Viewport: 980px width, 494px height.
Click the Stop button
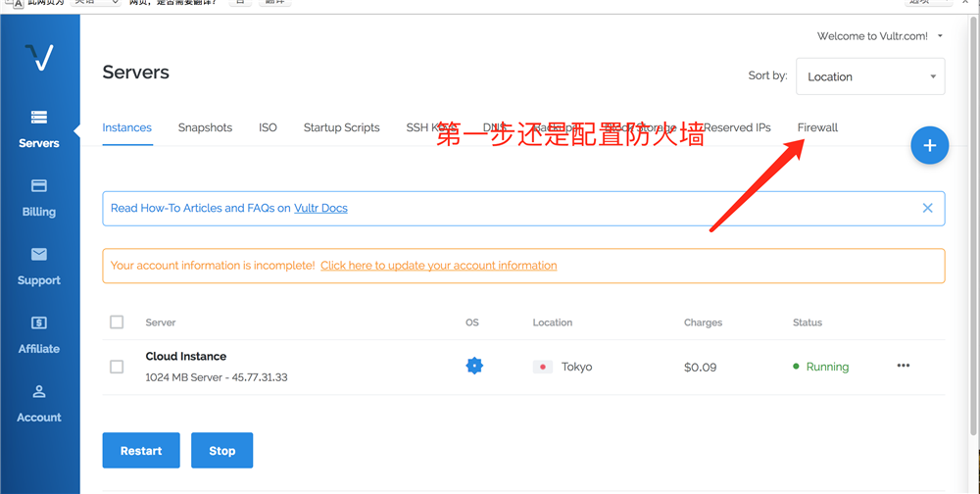[221, 450]
